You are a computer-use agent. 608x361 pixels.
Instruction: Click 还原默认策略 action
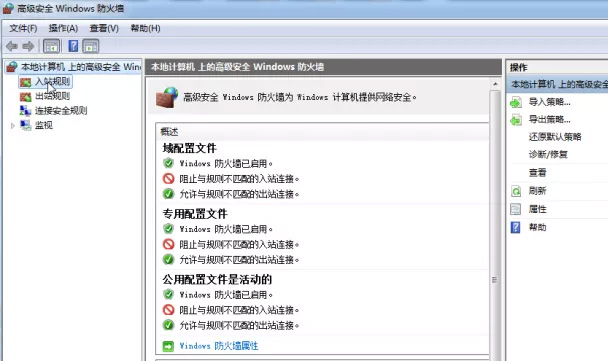pyautogui.click(x=555, y=136)
